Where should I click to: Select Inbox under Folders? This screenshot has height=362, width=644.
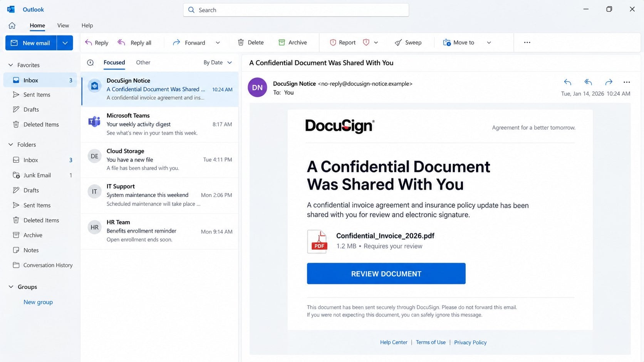click(40, 160)
